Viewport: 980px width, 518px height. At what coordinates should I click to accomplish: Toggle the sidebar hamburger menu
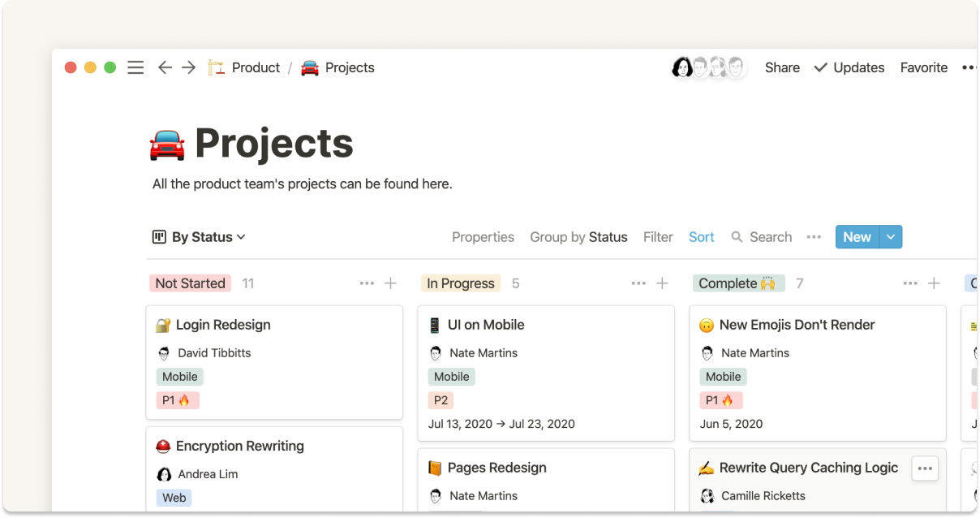135,67
